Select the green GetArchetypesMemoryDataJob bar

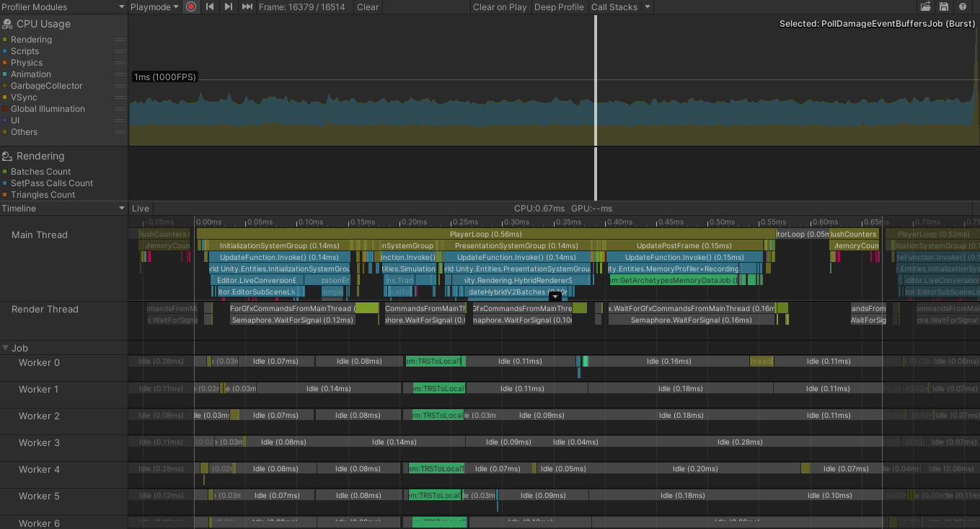tap(674, 280)
